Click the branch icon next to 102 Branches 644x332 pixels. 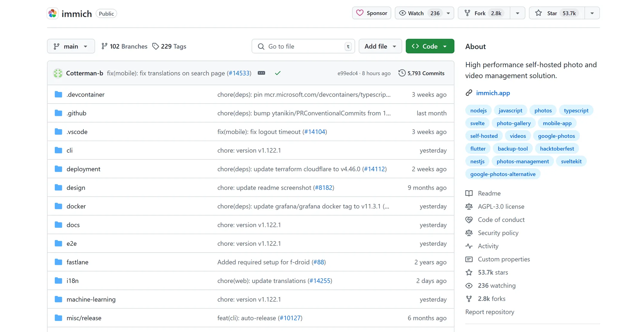click(104, 46)
